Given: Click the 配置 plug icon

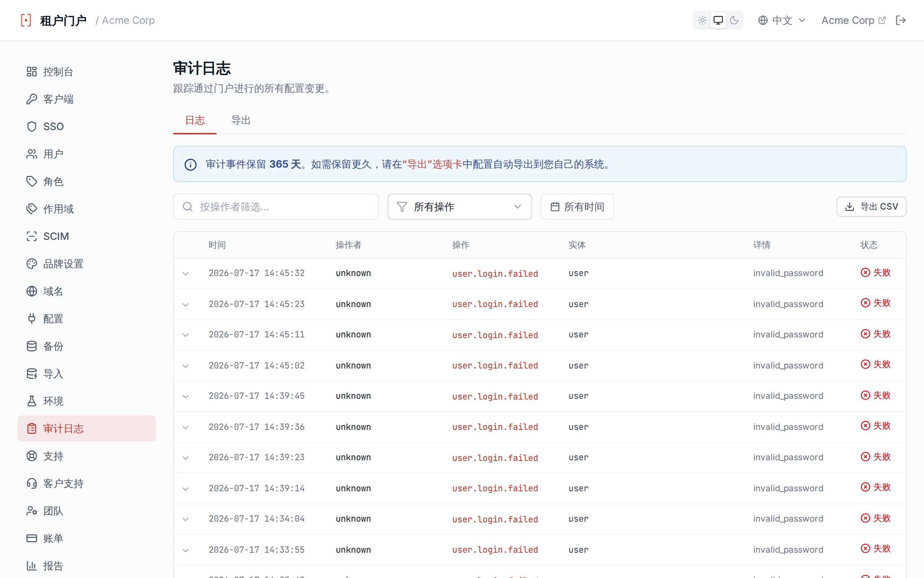Looking at the screenshot, I should (32, 319).
